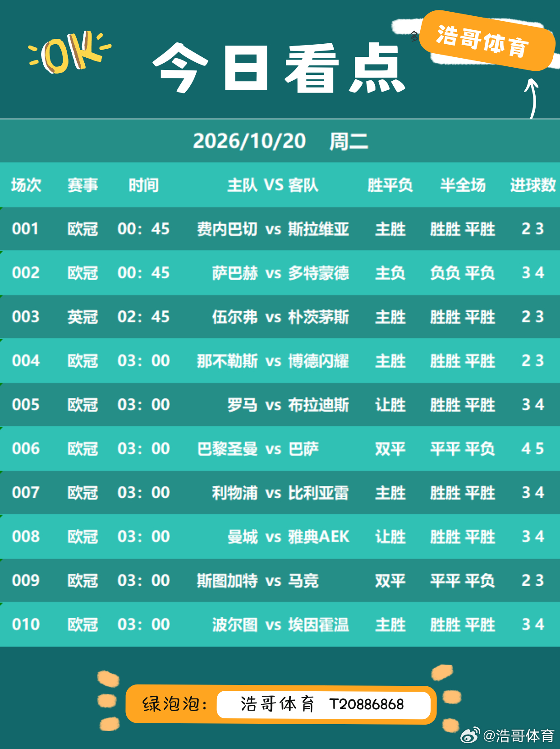Viewport: 560px width, 749px height.
Task: Click match number 009
Action: [x=26, y=580]
